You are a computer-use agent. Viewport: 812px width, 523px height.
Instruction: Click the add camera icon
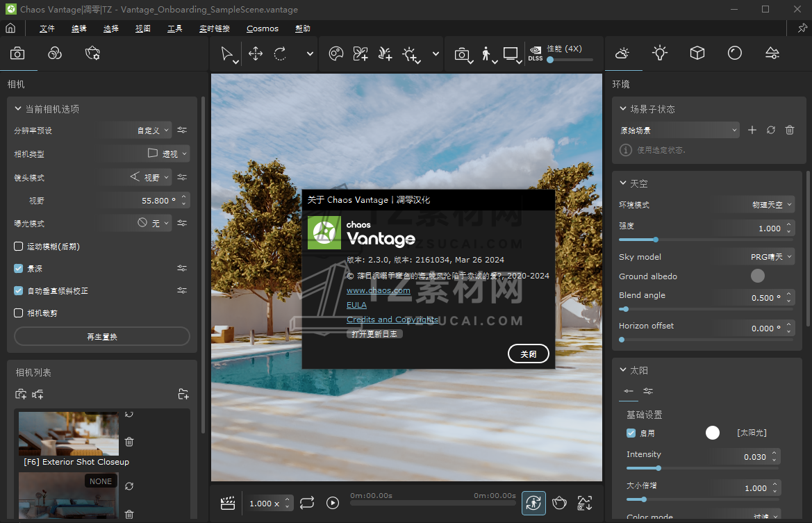pos(21,395)
